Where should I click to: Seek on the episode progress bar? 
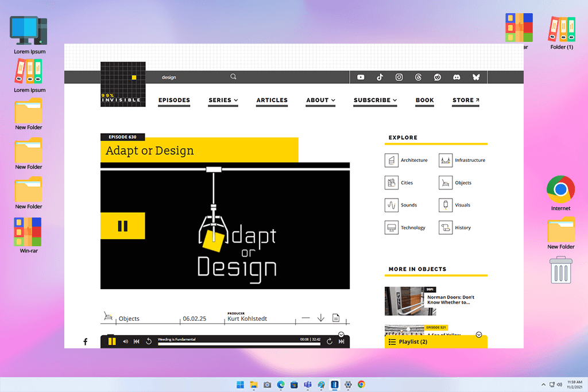pyautogui.click(x=239, y=344)
